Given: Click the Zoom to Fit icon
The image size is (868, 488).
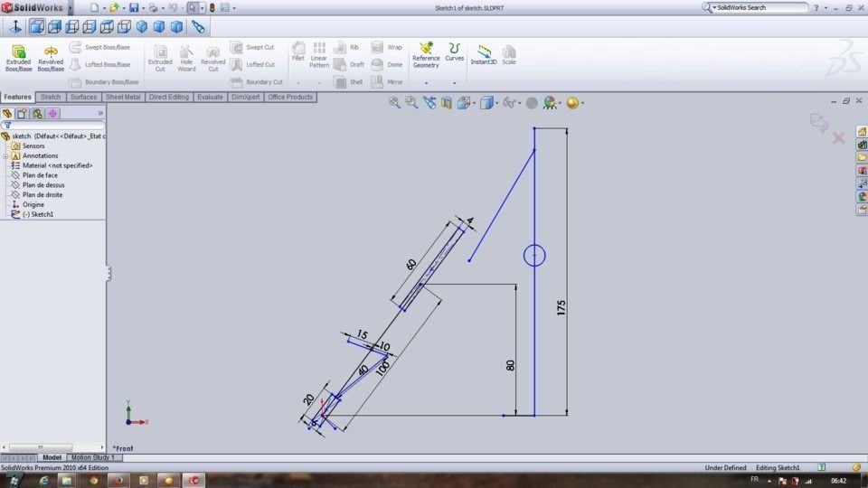Looking at the screenshot, I should 394,102.
